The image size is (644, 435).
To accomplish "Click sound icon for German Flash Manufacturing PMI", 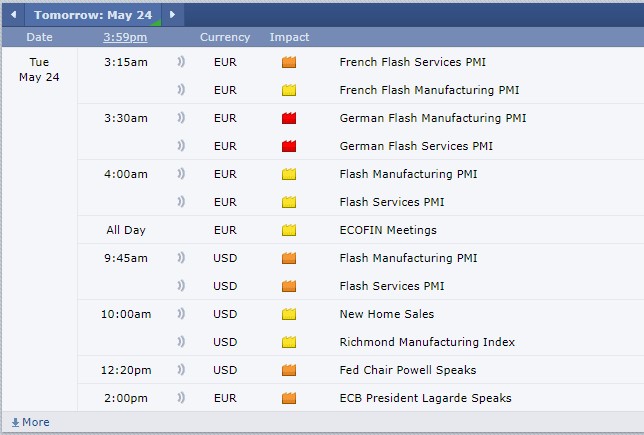I will pos(181,118).
